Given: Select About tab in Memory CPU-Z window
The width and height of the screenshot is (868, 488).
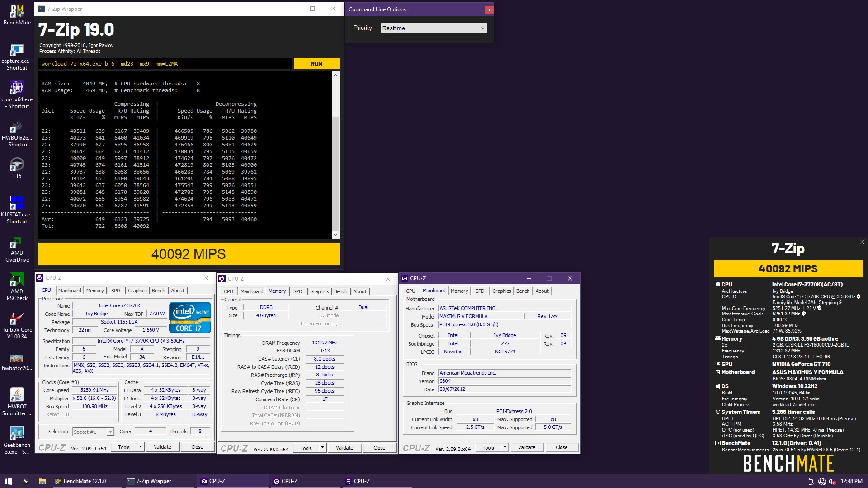Looking at the screenshot, I should [x=360, y=291].
